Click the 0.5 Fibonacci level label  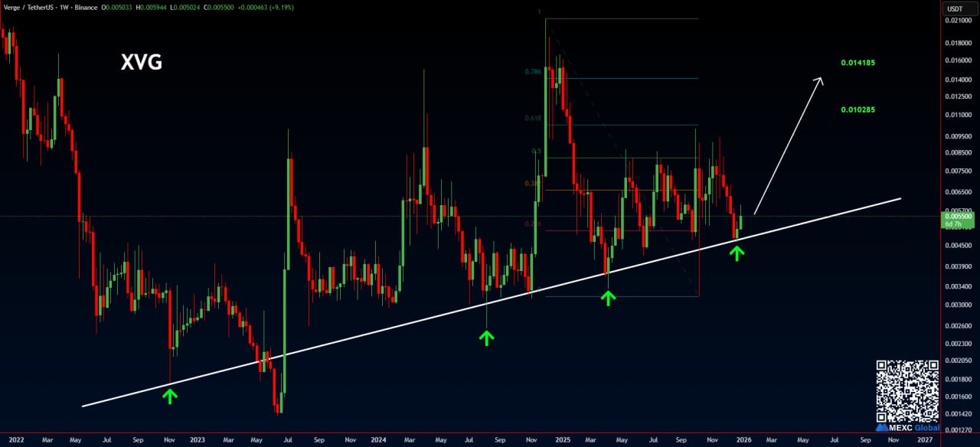coord(537,152)
